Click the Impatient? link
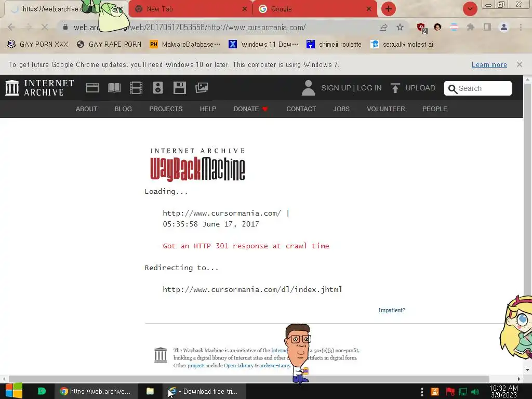The height and width of the screenshot is (399, 532). pyautogui.click(x=392, y=310)
